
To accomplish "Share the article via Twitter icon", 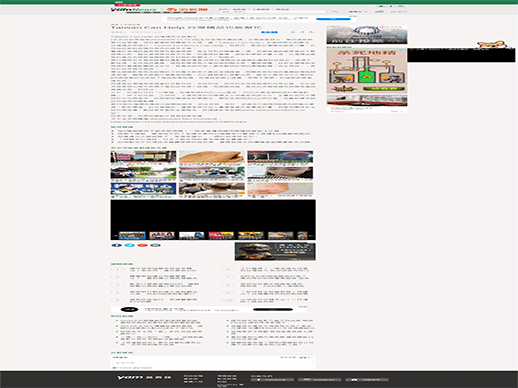I will pyautogui.click(x=130, y=245).
